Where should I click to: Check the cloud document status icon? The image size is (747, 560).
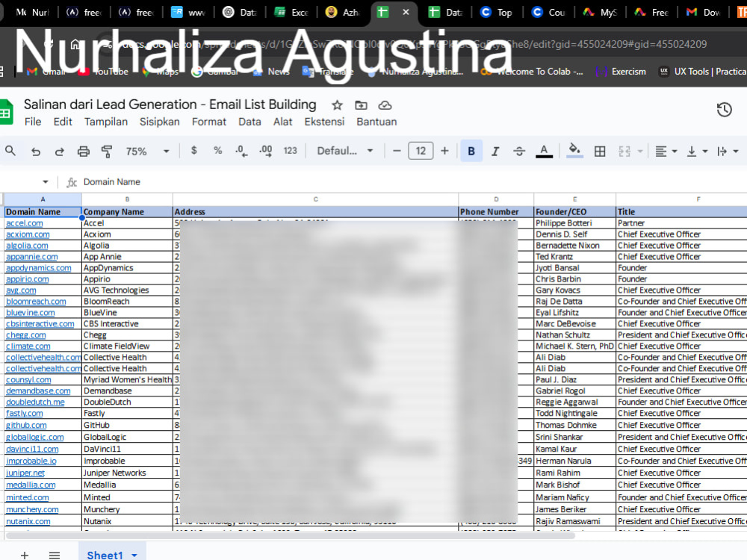pyautogui.click(x=385, y=105)
